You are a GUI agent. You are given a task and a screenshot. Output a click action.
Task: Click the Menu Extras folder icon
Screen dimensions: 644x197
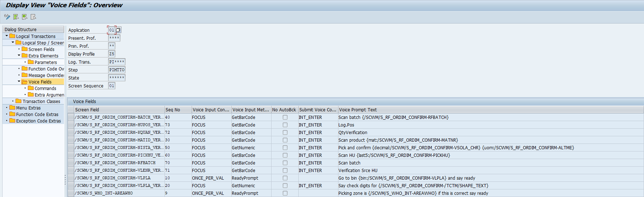tap(12, 108)
